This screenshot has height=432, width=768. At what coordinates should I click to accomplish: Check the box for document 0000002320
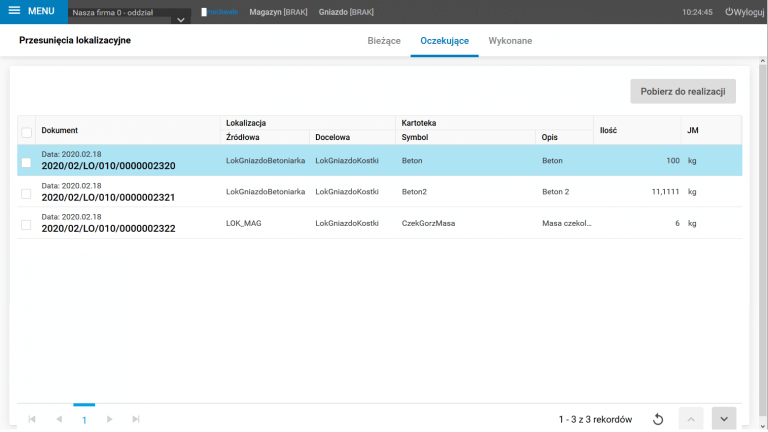click(x=27, y=161)
